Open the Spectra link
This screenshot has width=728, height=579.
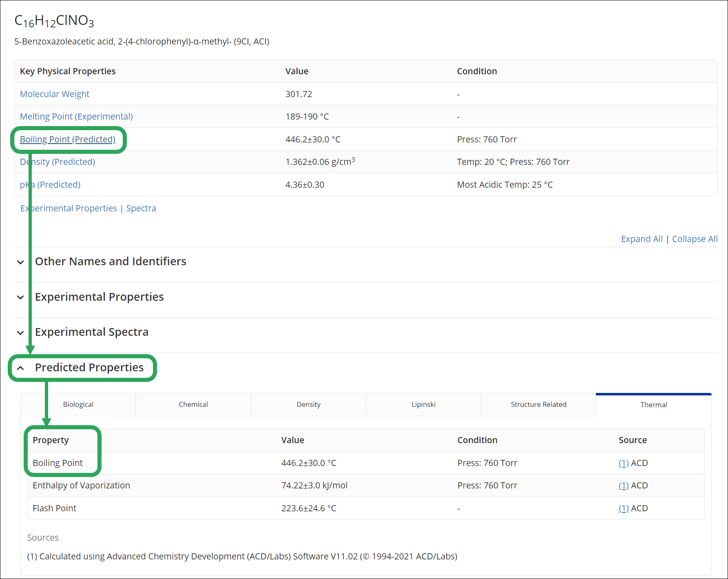tap(141, 209)
